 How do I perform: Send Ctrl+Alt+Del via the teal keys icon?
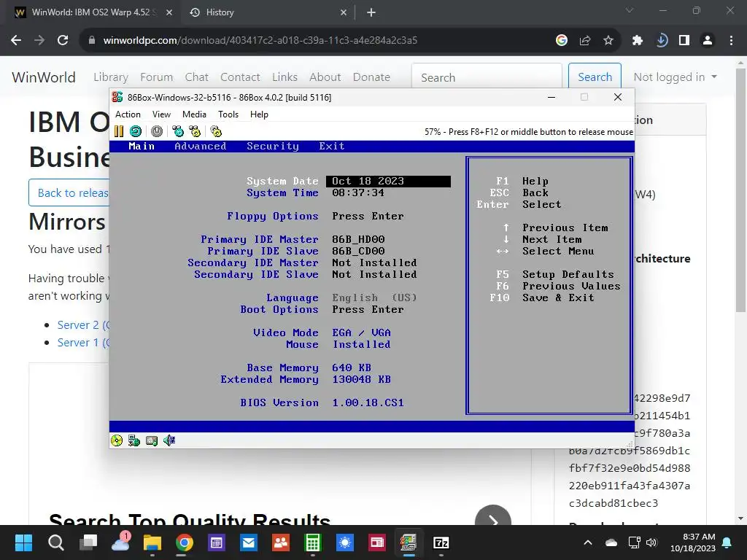tap(178, 131)
